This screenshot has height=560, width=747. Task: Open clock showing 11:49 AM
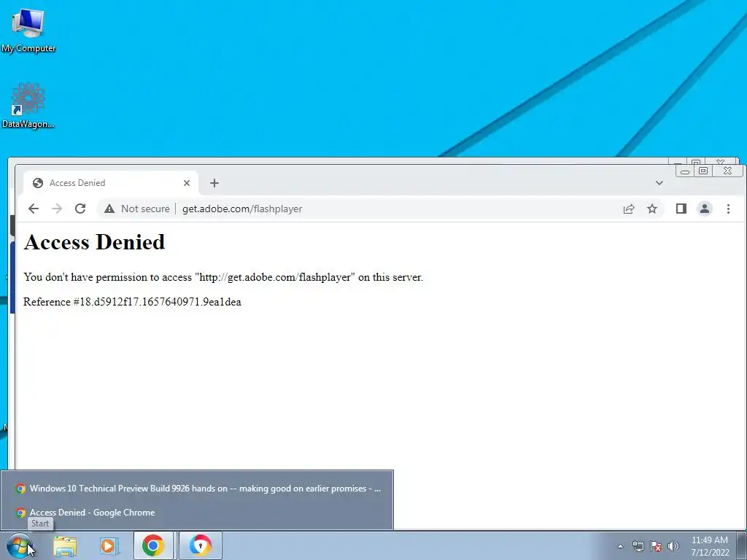709,546
